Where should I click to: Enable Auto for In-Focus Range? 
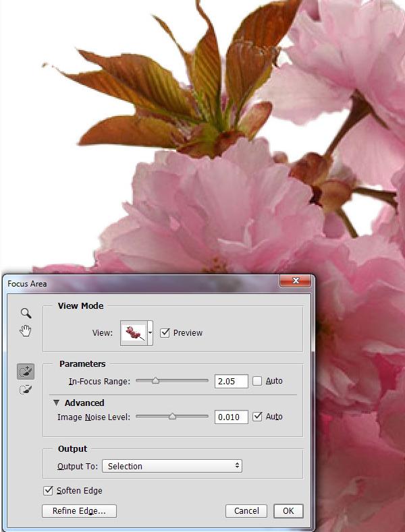257,381
